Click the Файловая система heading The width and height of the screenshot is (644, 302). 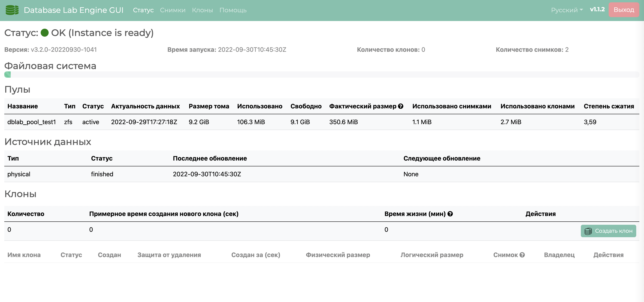pyautogui.click(x=50, y=66)
